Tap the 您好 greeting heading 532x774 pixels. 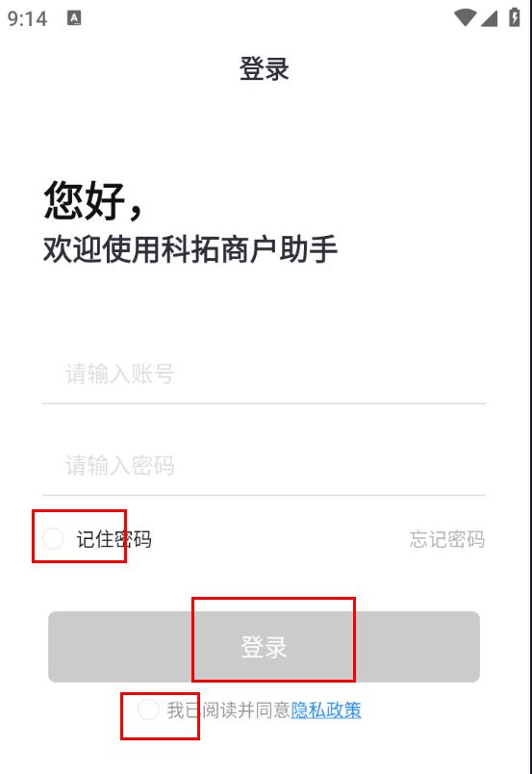click(x=85, y=200)
